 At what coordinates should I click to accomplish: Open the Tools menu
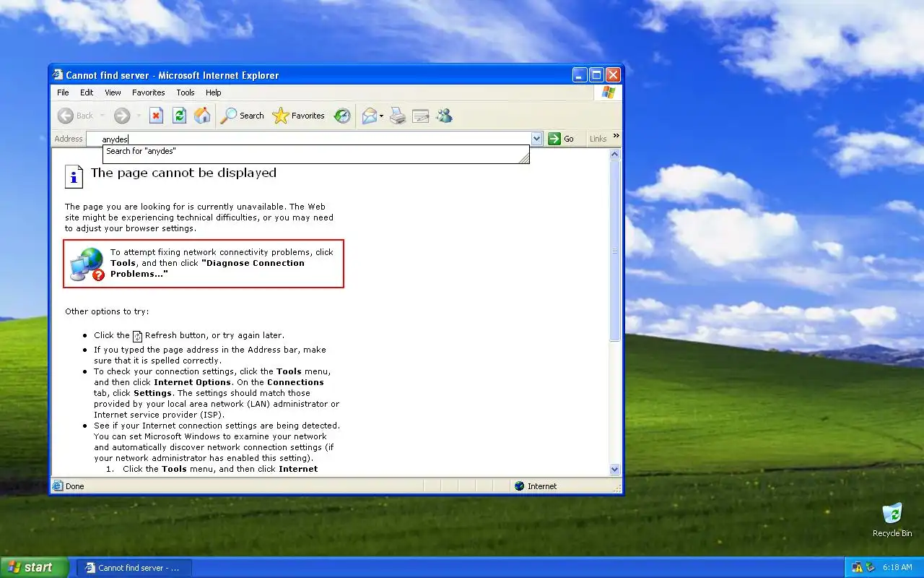[186, 92]
